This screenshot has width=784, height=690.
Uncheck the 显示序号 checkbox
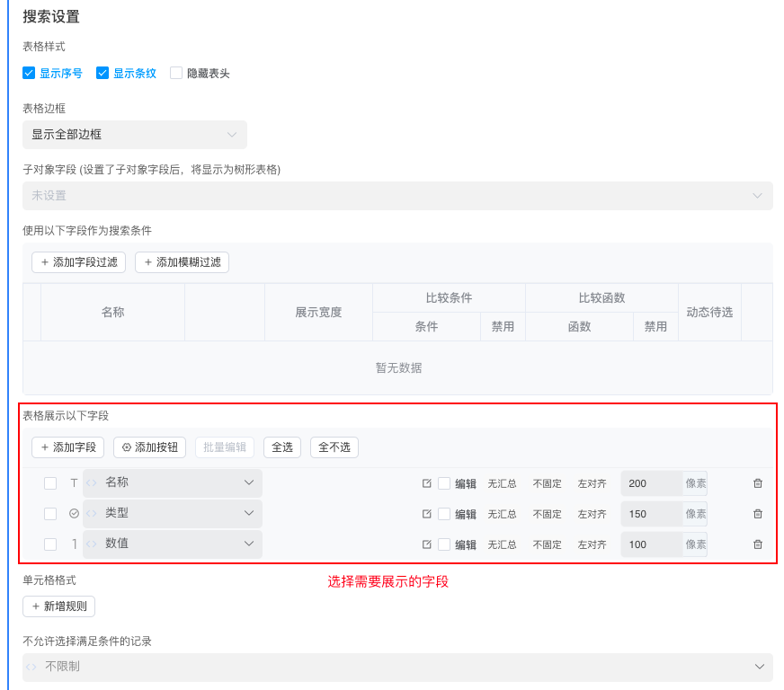tap(29, 74)
